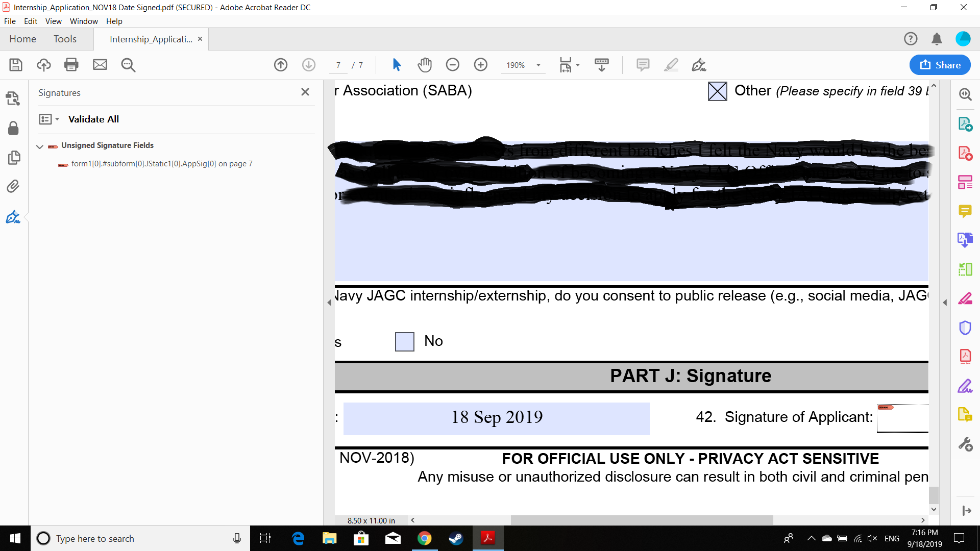
Task: Click the email envelope icon
Action: (100, 65)
